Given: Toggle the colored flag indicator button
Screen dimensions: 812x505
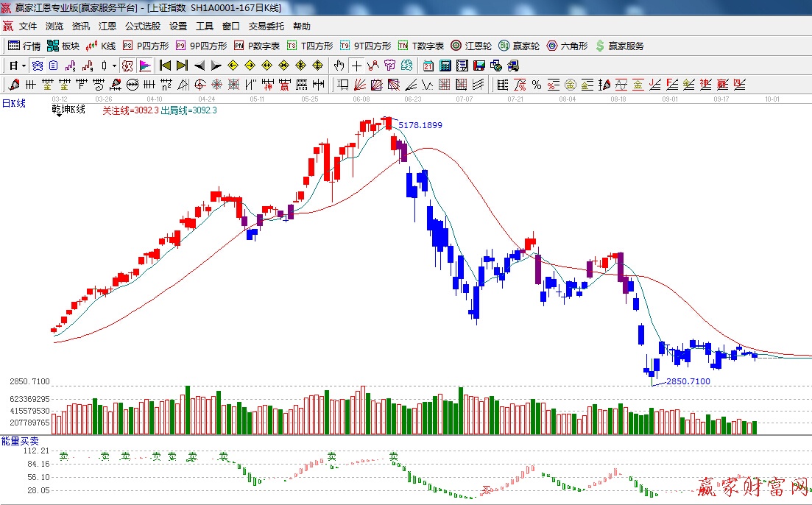Looking at the screenshot, I should pyautogui.click(x=145, y=66).
